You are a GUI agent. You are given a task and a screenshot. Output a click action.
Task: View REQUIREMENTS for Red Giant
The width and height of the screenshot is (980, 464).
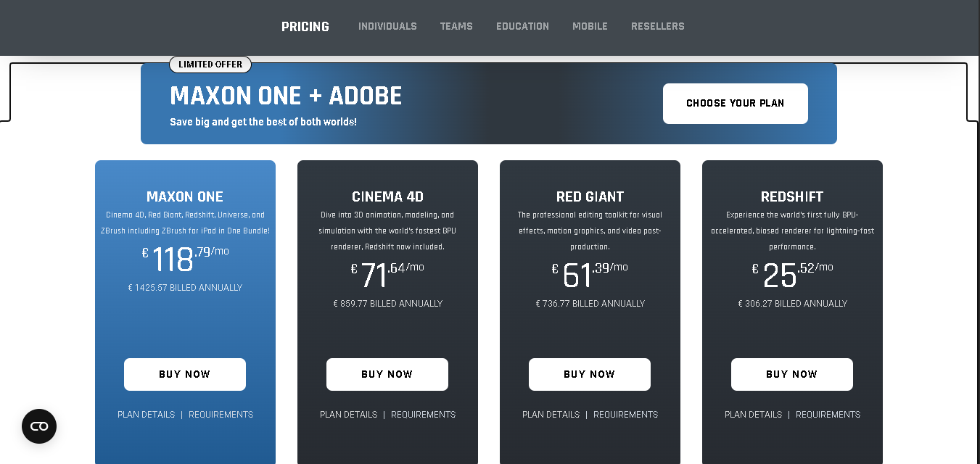[x=625, y=414]
